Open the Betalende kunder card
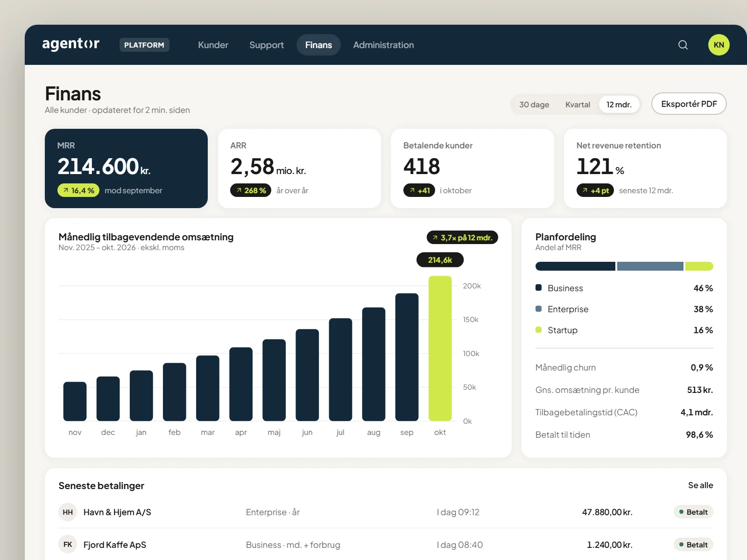 tap(472, 168)
